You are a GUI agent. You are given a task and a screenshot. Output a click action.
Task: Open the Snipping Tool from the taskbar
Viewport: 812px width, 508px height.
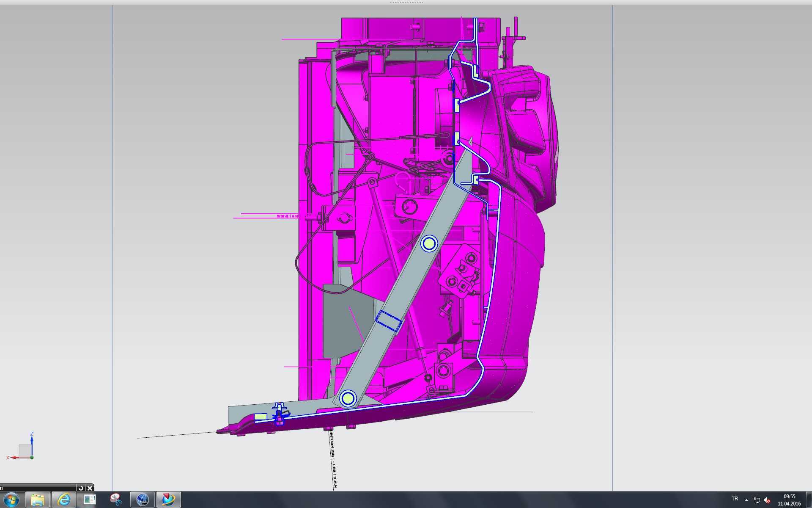(116, 500)
